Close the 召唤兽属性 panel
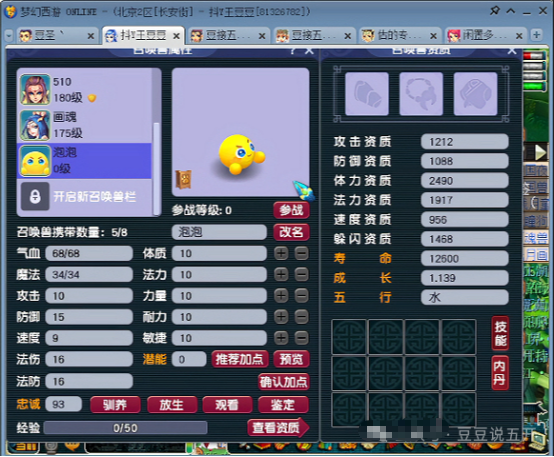The image size is (554, 457). [x=309, y=51]
